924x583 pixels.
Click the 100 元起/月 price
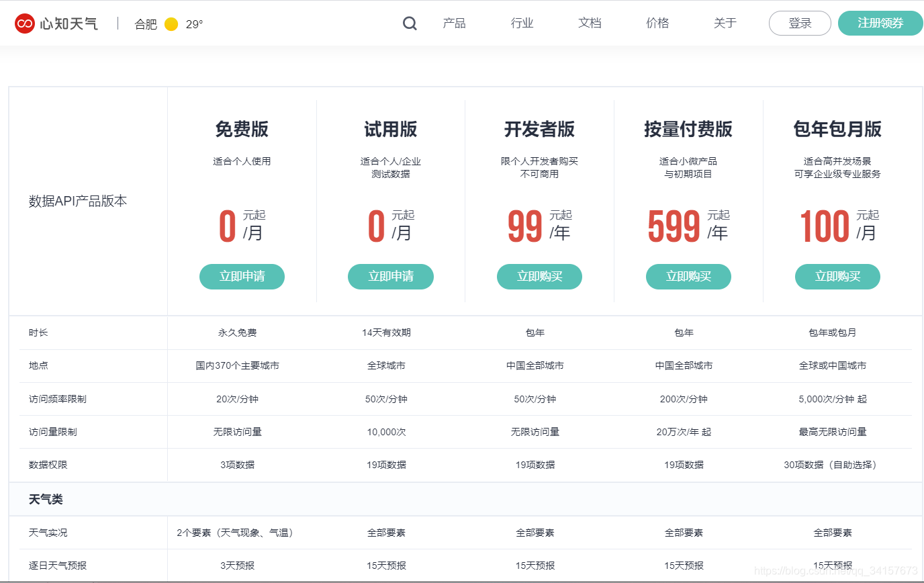839,226
